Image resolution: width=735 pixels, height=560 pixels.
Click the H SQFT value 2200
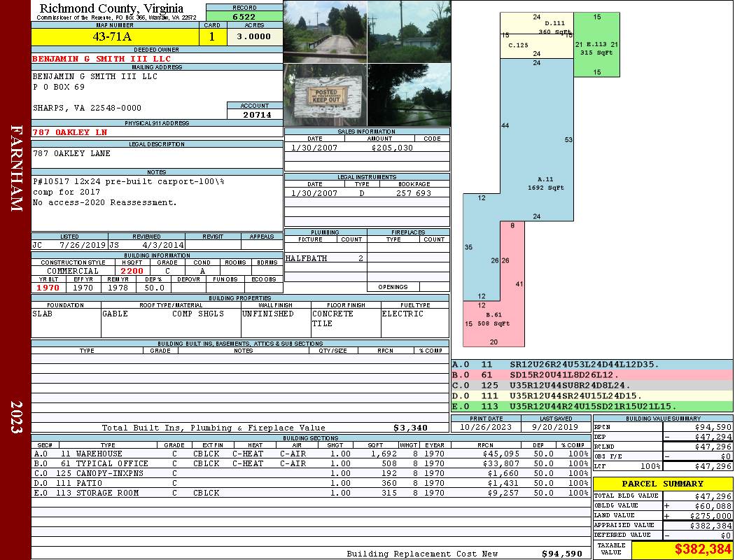click(132, 271)
